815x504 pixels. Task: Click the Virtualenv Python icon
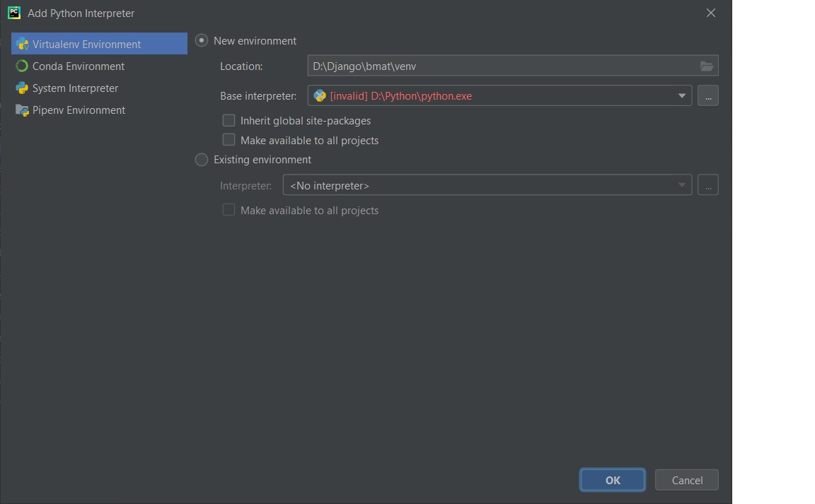pyautogui.click(x=22, y=44)
